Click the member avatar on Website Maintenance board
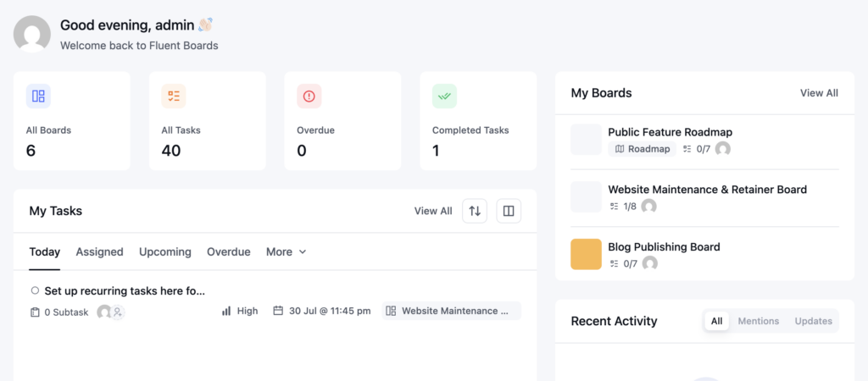 point(648,207)
